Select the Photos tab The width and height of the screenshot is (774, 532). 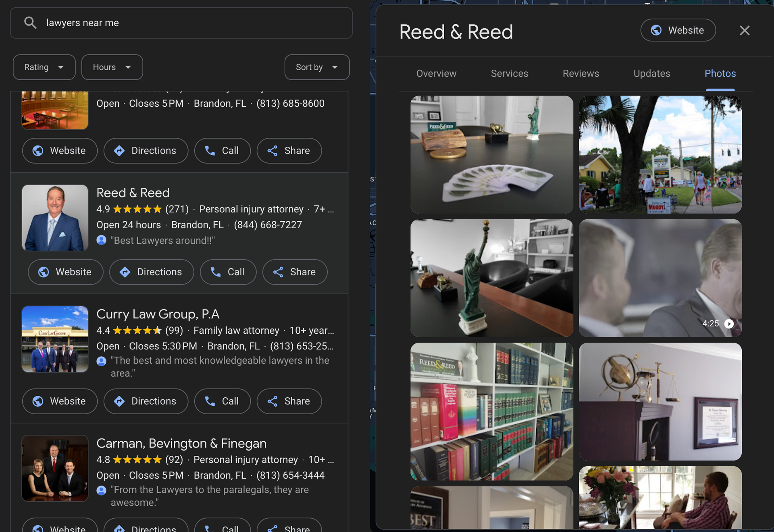(x=720, y=73)
